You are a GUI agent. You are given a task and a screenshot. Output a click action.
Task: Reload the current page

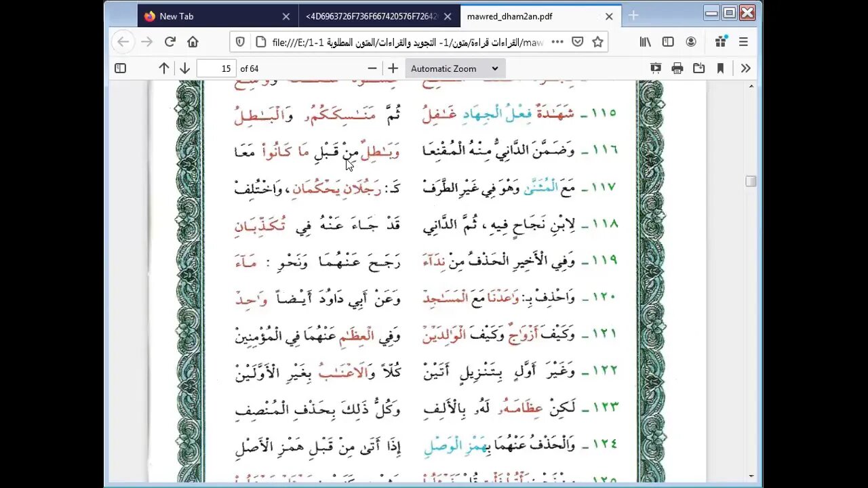click(170, 42)
